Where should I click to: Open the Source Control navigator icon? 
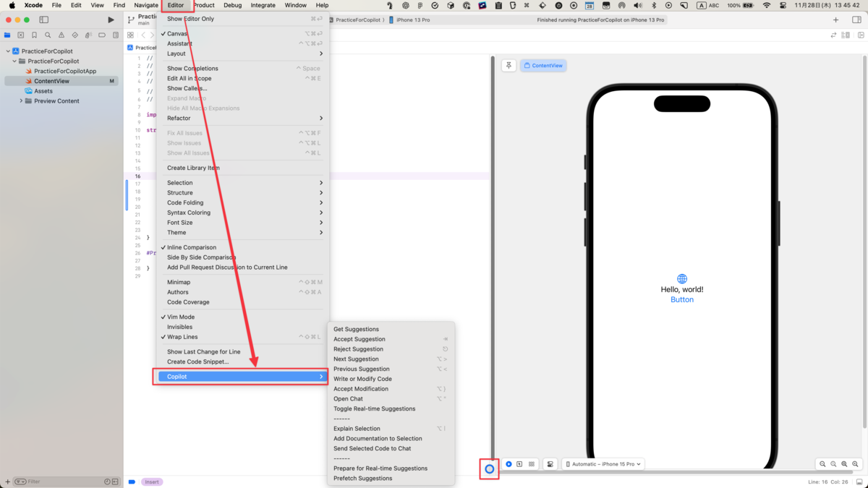tap(21, 35)
